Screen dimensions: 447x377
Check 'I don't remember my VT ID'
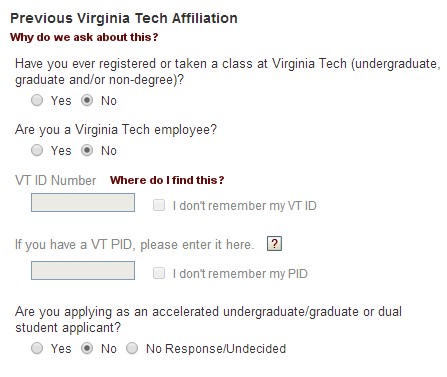[159, 205]
